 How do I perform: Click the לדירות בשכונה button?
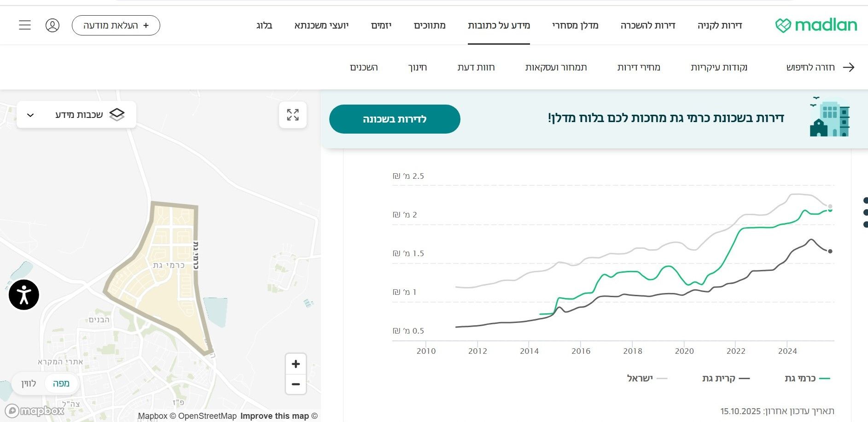click(x=395, y=119)
